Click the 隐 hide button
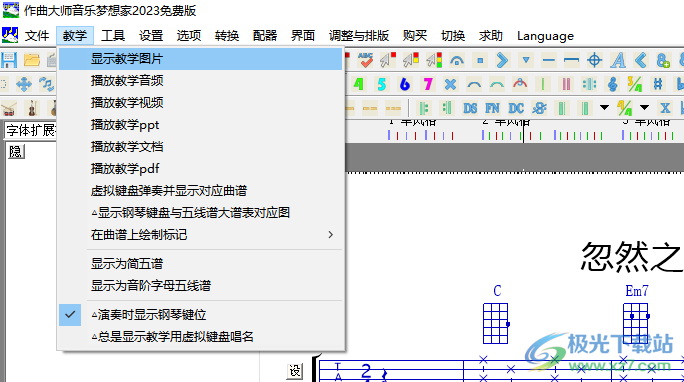The image size is (684, 382). pyautogui.click(x=16, y=152)
